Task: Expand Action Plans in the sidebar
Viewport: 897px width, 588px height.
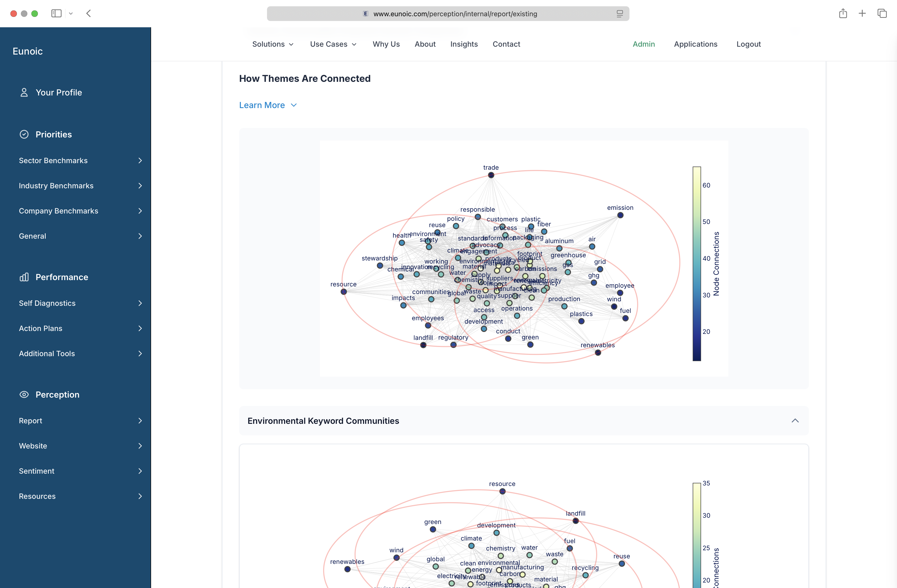Action: (80, 329)
